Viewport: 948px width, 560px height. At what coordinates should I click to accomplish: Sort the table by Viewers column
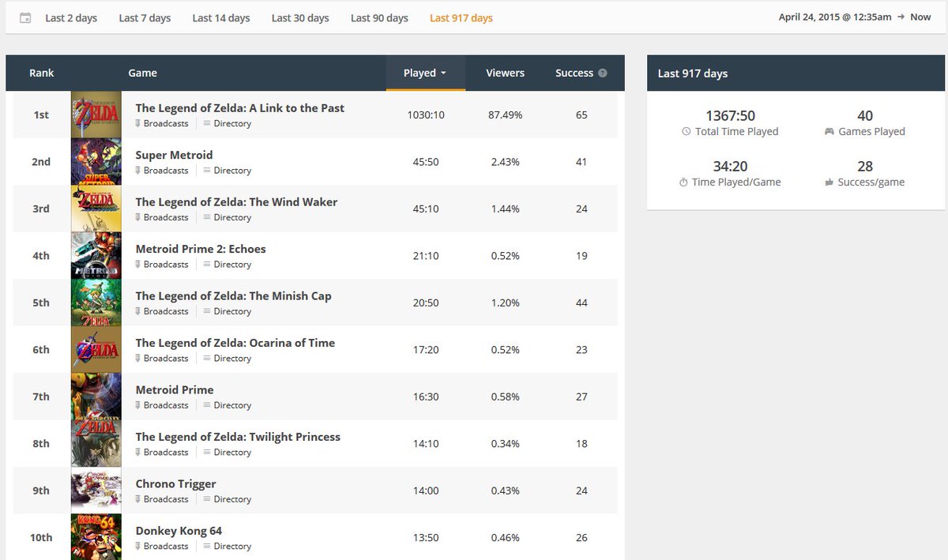tap(505, 73)
